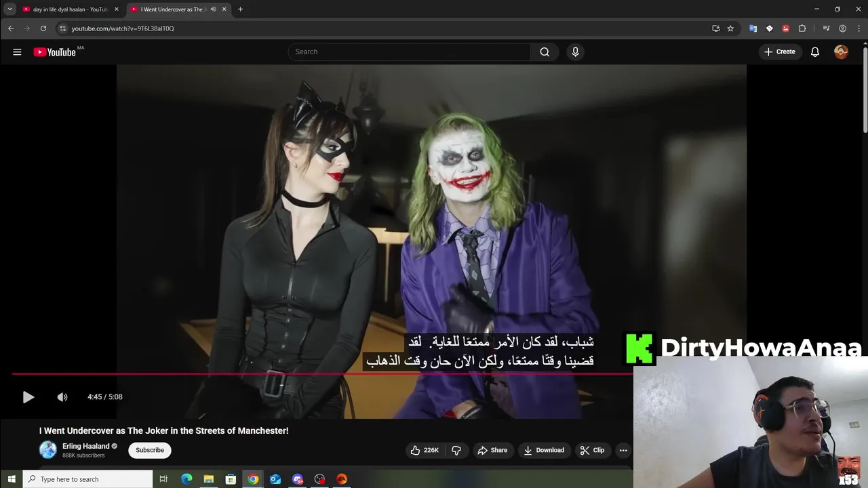Install app from the address bar icon
The height and width of the screenshot is (488, 868).
coord(715,28)
